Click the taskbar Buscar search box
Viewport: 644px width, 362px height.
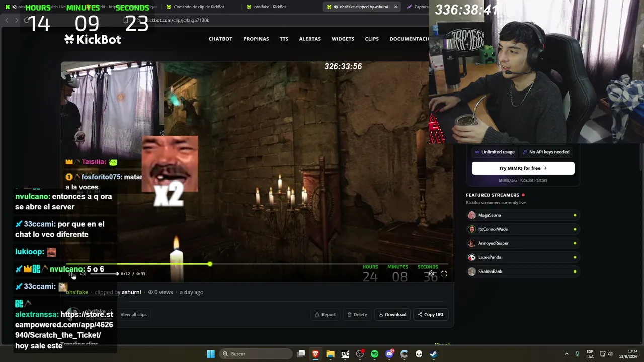tap(257, 354)
